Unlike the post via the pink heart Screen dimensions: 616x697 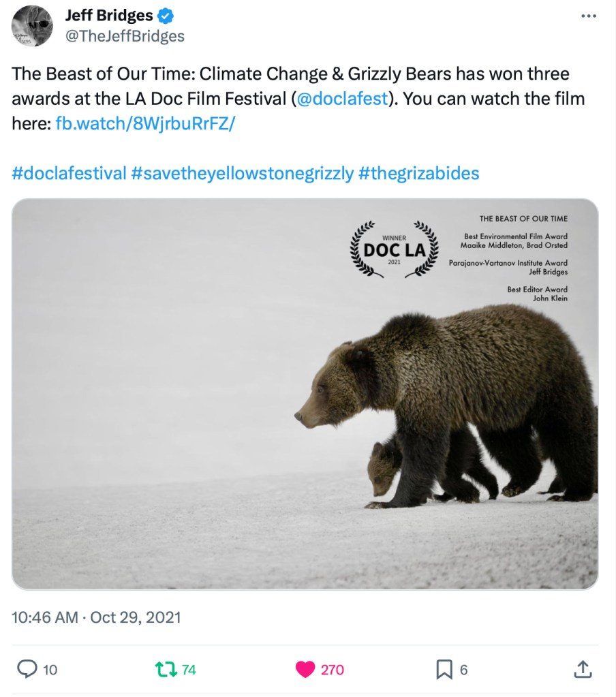click(305, 670)
